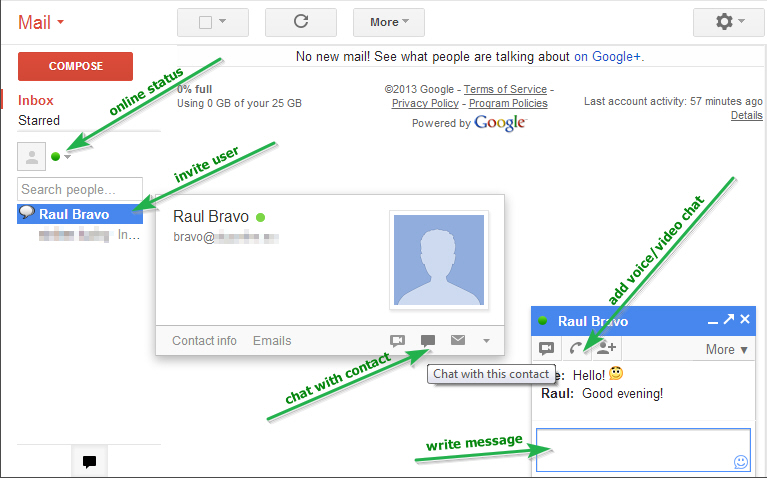
Task: Open account activity Details link
Action: tap(746, 115)
